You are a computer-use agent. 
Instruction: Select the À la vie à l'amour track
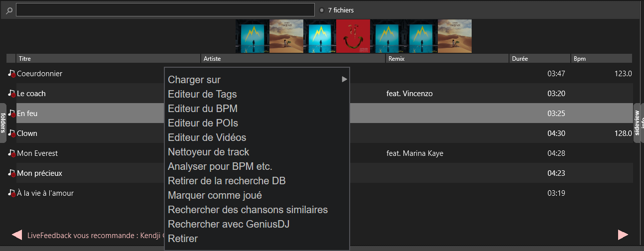pyautogui.click(x=45, y=193)
